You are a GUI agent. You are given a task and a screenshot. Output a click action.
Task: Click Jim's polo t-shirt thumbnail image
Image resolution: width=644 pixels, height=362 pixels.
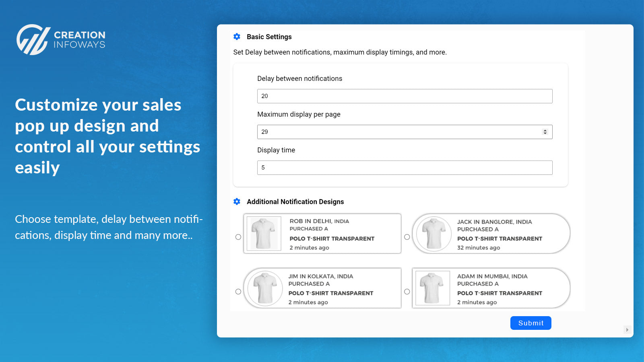(264, 288)
